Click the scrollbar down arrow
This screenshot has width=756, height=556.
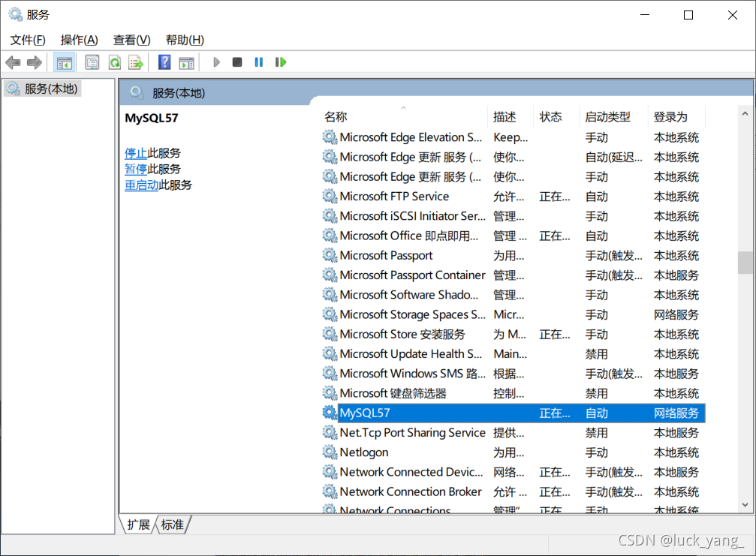click(745, 505)
